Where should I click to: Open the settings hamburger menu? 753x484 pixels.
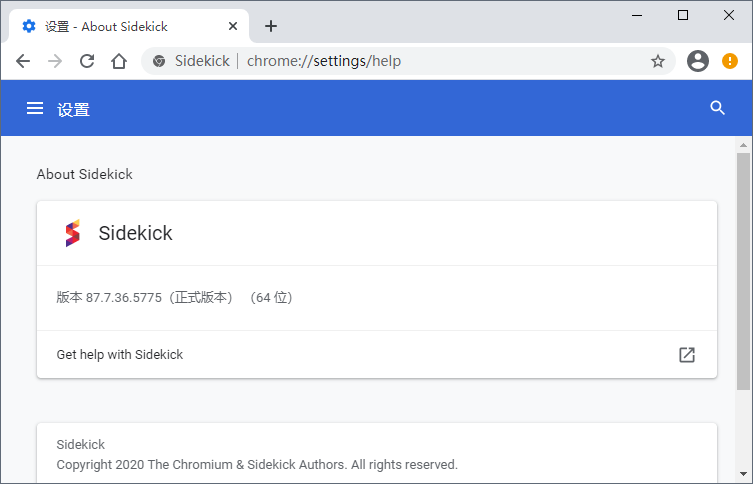pyautogui.click(x=35, y=108)
